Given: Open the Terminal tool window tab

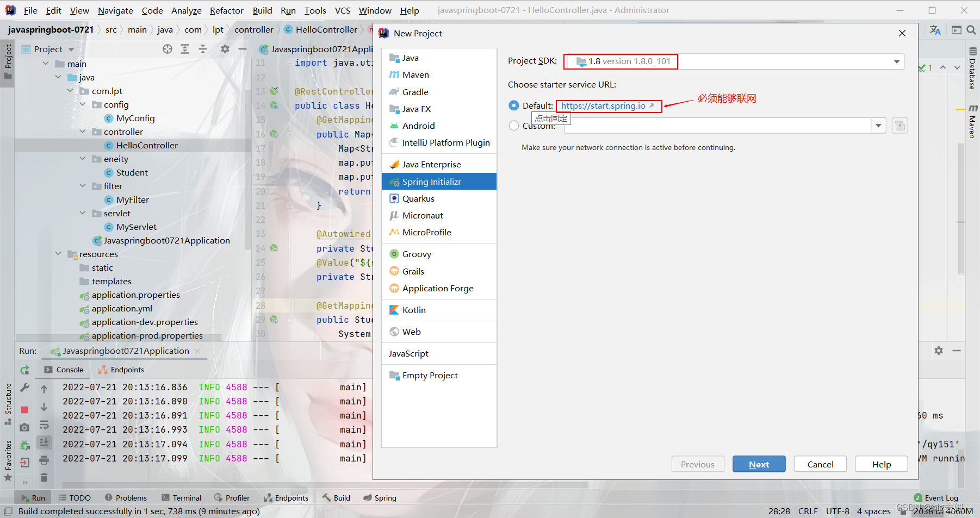Looking at the screenshot, I should point(182,498).
